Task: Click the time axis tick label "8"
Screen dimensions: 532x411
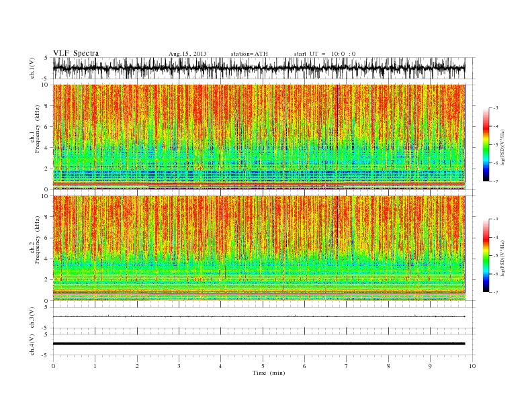Action: (388, 366)
